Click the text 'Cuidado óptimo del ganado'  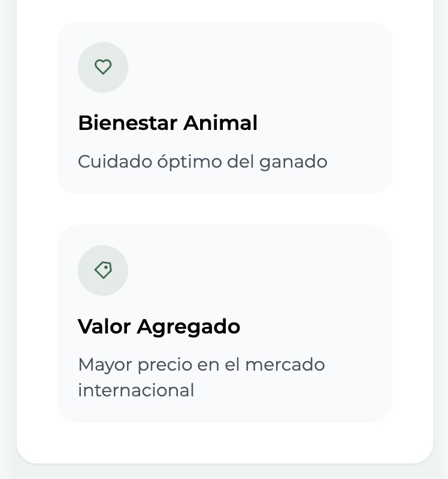point(202,162)
